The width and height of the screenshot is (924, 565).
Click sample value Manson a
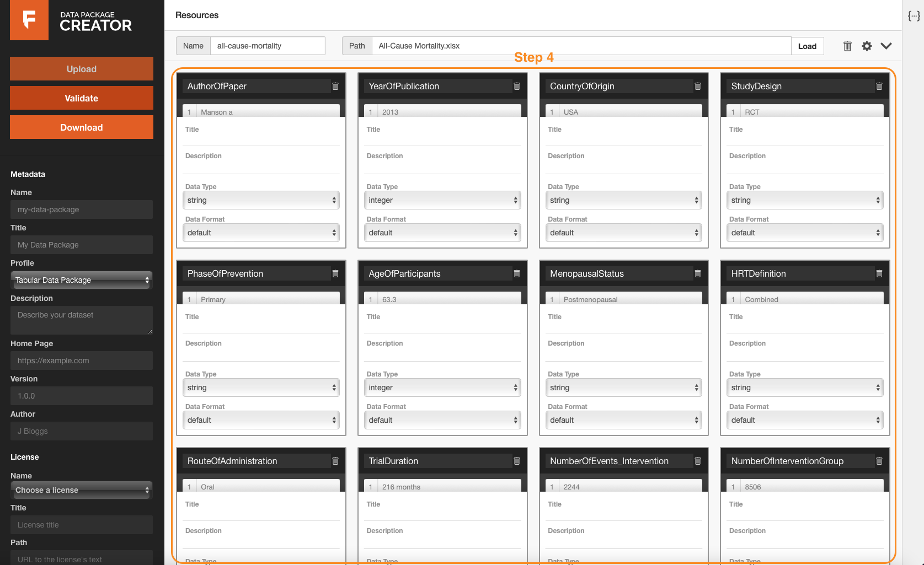217,112
